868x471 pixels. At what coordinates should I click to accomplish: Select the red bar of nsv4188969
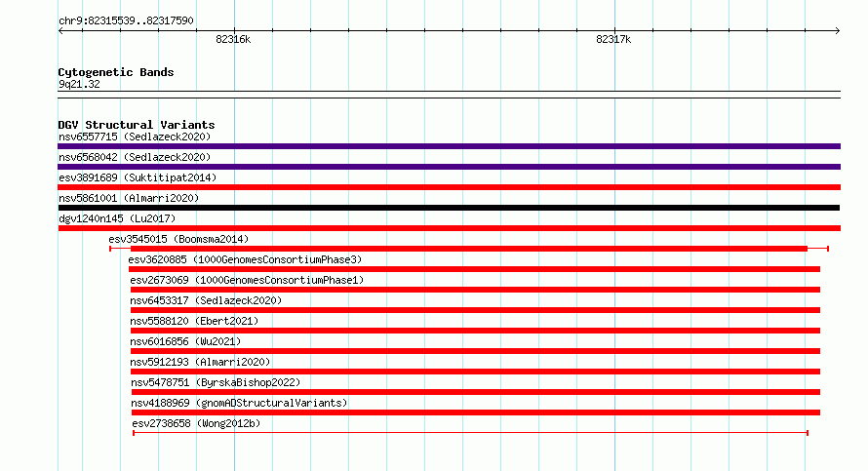click(476, 412)
